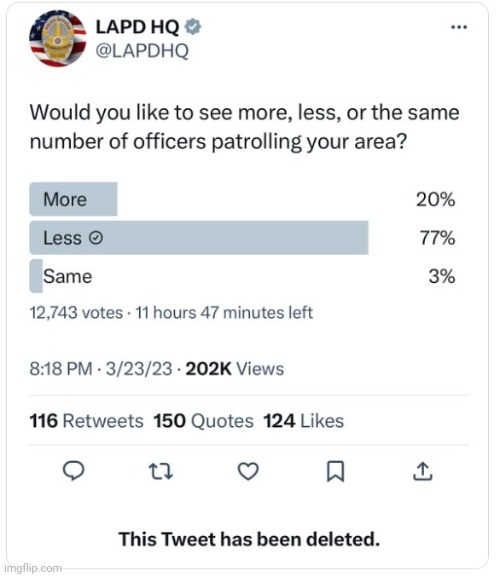This screenshot has height=577, width=500.
Task: Click the @LAPDHQ handle
Action: tap(142, 51)
